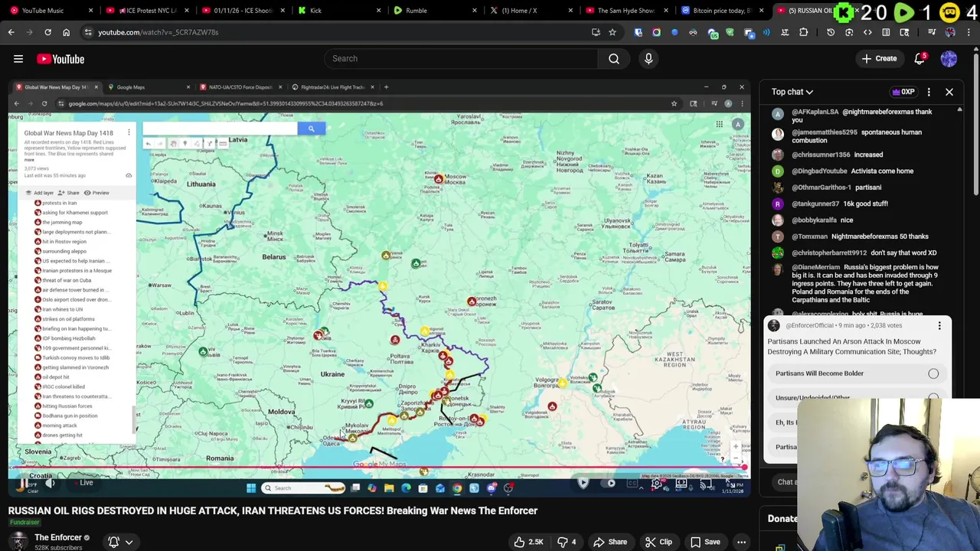The image size is (980, 551).
Task: Go to the YouTube home logo
Action: pyautogui.click(x=60, y=59)
